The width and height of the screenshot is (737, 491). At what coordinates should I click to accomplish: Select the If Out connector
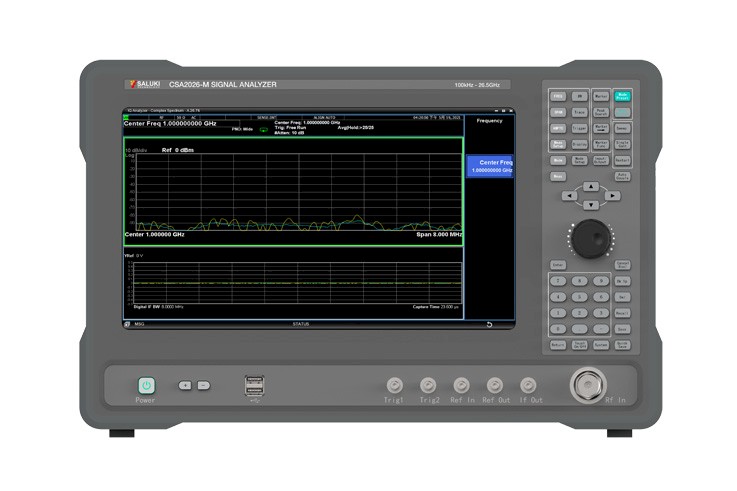[x=528, y=385]
